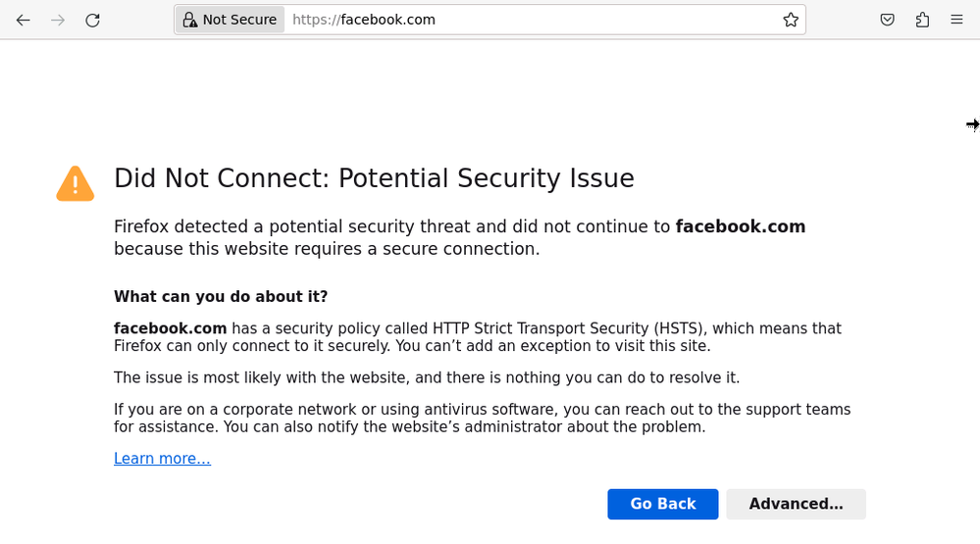The width and height of the screenshot is (980, 544).
Task: Click the forward arrow navigation button
Action: point(58,20)
